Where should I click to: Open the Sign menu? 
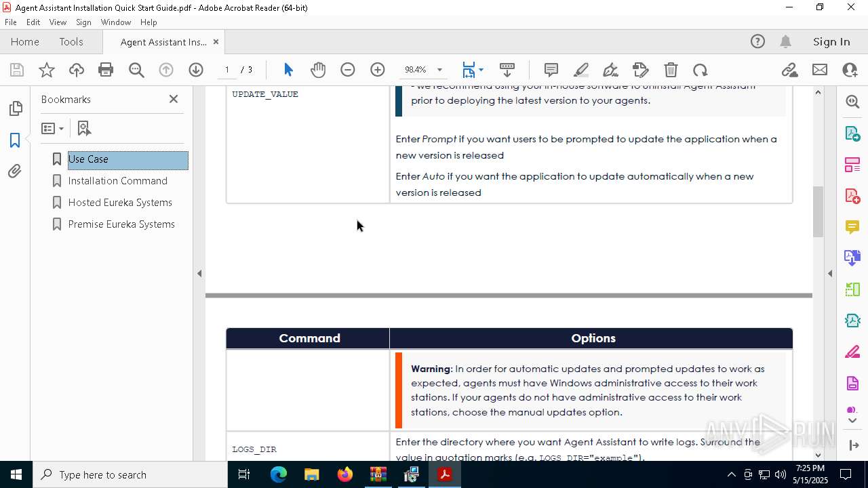[x=83, y=22]
